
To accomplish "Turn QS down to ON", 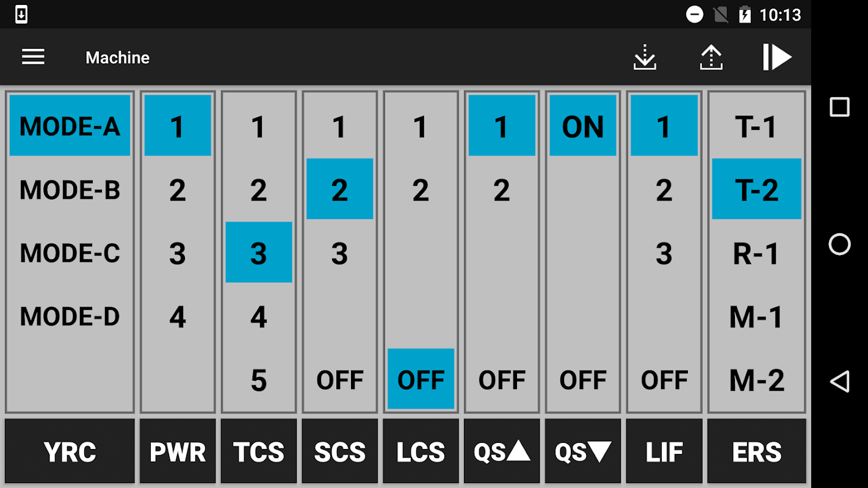I will 583,126.
